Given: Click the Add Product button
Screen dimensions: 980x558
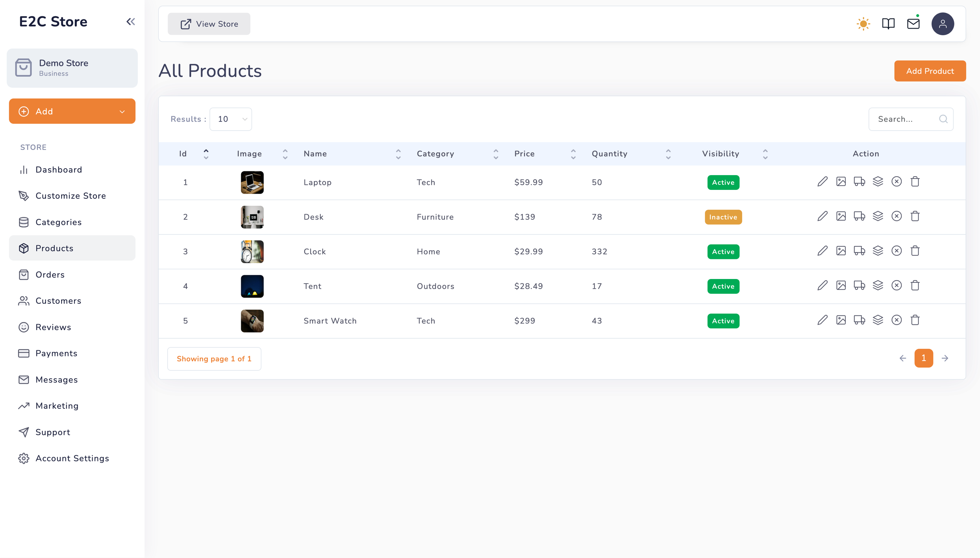Looking at the screenshot, I should (930, 71).
